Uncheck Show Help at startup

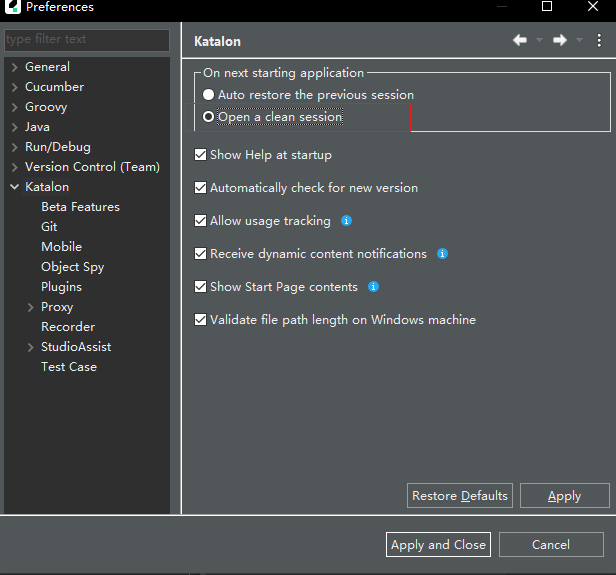coord(200,155)
